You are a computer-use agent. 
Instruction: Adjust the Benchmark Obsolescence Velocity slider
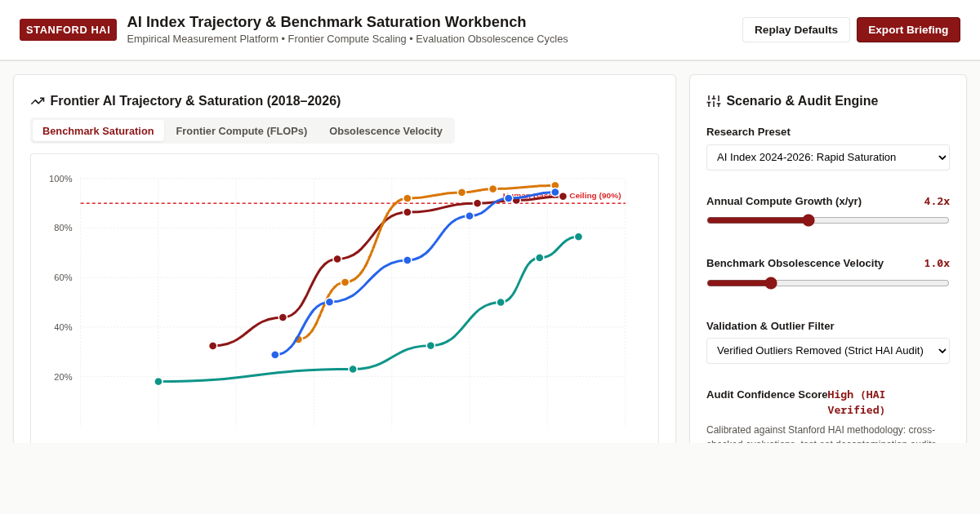click(x=828, y=283)
